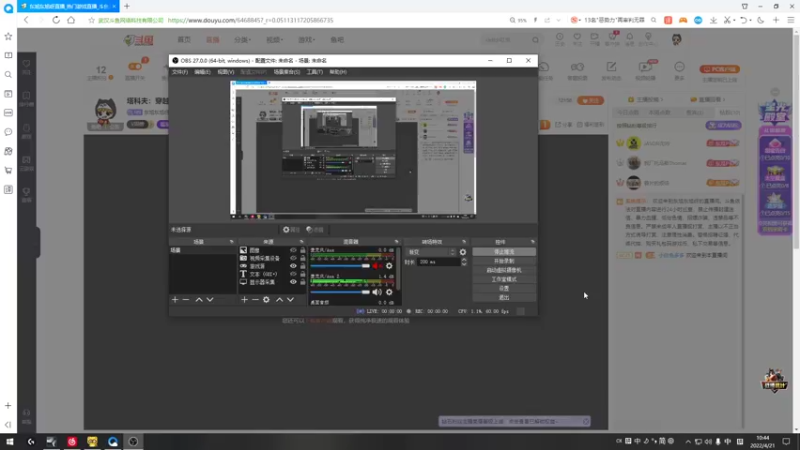Toggle visibility eye of the third source row
This screenshot has width=800, height=450.
tap(293, 266)
